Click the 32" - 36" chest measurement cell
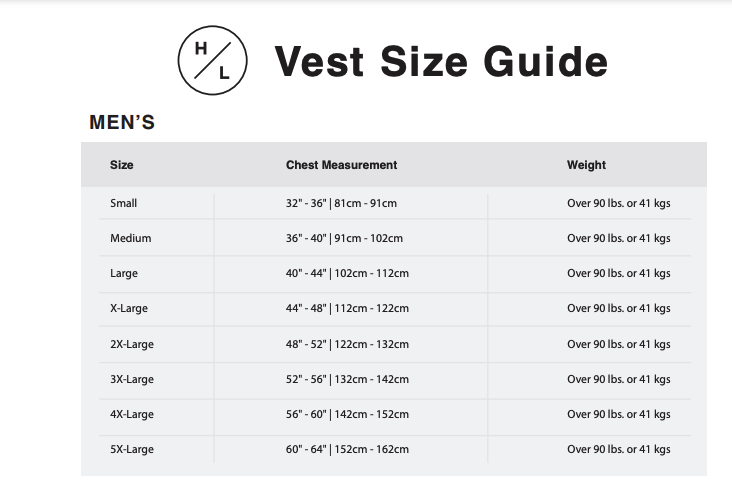 click(x=342, y=203)
